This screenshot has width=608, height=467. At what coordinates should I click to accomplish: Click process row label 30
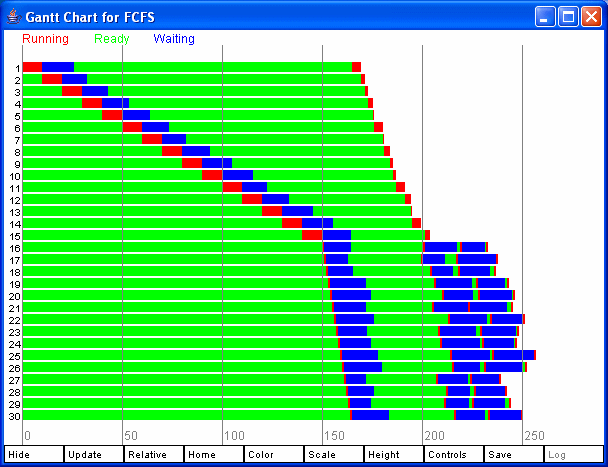pyautogui.click(x=15, y=417)
